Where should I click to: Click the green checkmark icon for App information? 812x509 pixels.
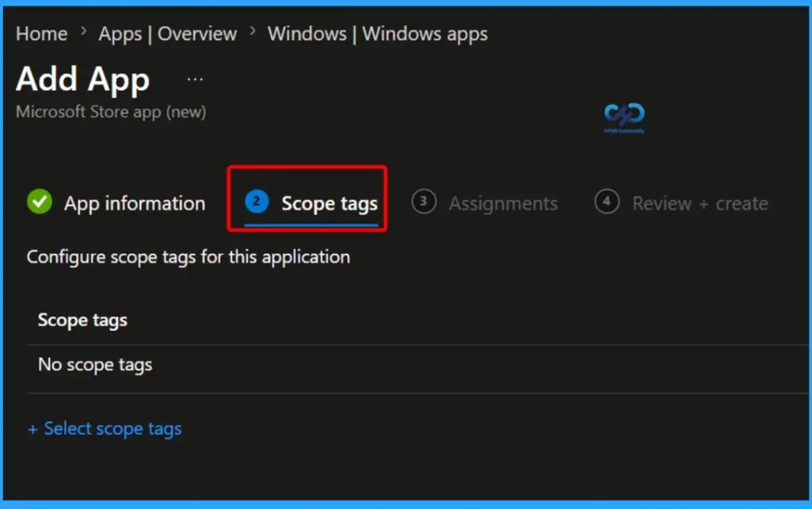point(40,201)
